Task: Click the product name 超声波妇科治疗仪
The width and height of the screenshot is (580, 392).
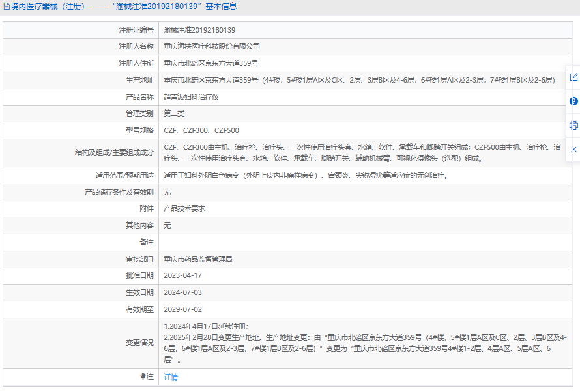Action: [x=191, y=97]
